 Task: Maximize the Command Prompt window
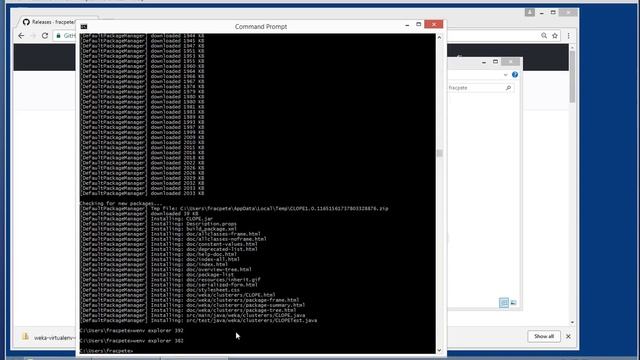(x=418, y=24)
